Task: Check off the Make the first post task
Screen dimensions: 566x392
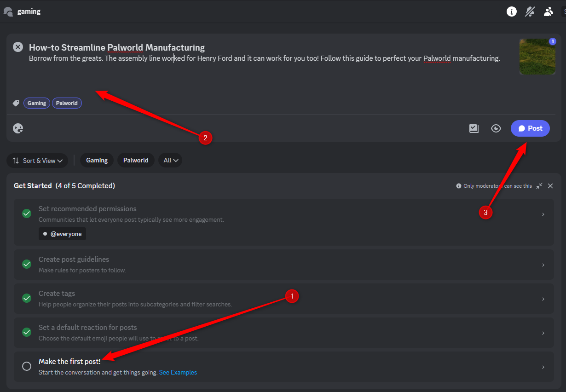Action: pos(26,366)
